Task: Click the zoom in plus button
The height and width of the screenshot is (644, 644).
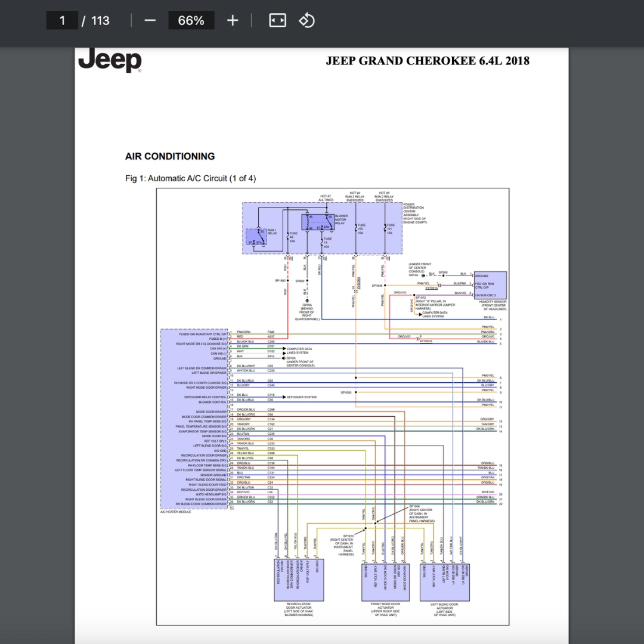Action: [x=233, y=21]
